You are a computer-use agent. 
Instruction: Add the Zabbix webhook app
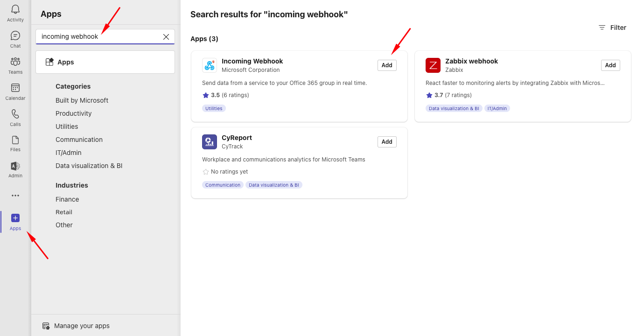point(610,65)
